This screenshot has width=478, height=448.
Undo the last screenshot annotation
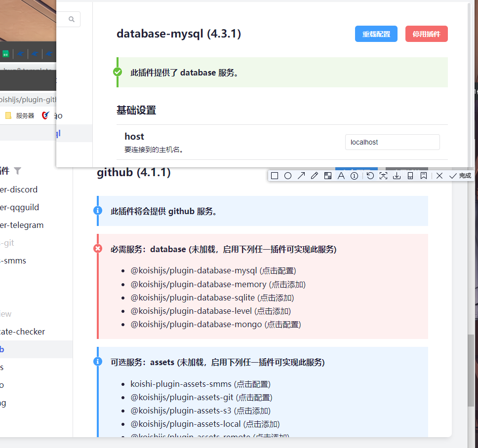pos(370,176)
